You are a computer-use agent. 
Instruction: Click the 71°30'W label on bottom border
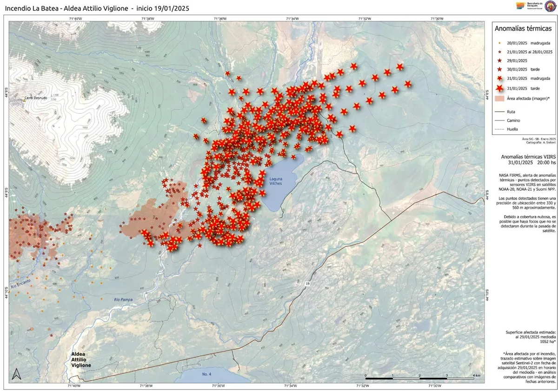434,385
